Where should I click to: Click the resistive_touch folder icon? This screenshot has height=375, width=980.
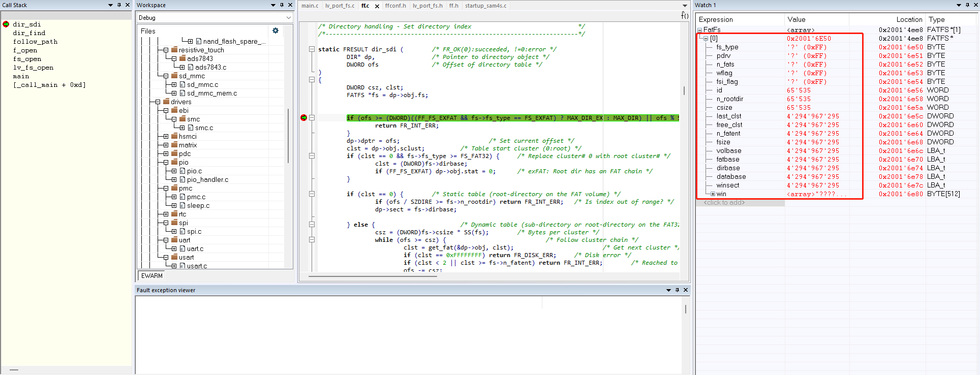click(x=174, y=50)
